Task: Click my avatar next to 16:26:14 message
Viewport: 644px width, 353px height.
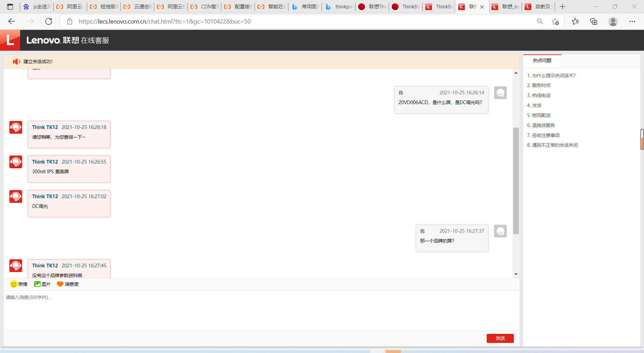Action: click(500, 93)
